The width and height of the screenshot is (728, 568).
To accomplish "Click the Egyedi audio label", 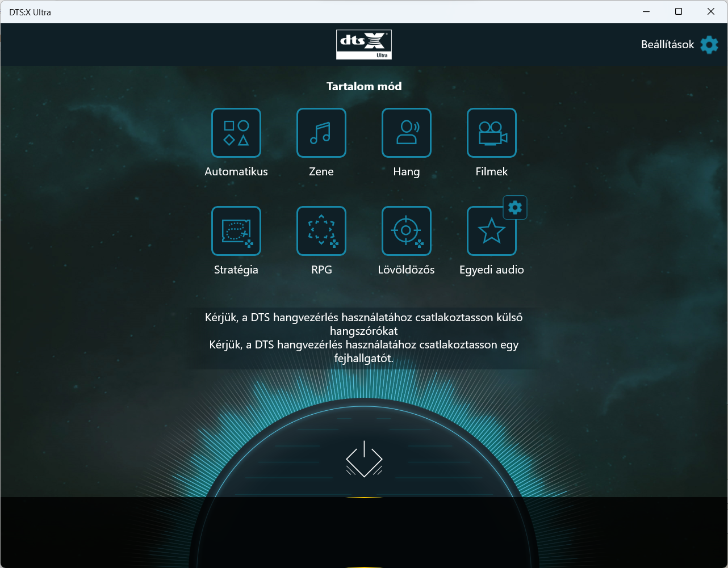I will click(x=492, y=270).
